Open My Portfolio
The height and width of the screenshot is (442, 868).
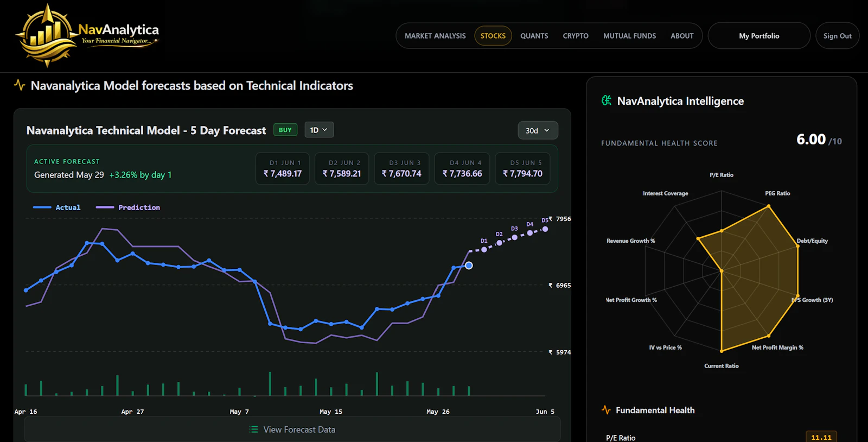[759, 36]
